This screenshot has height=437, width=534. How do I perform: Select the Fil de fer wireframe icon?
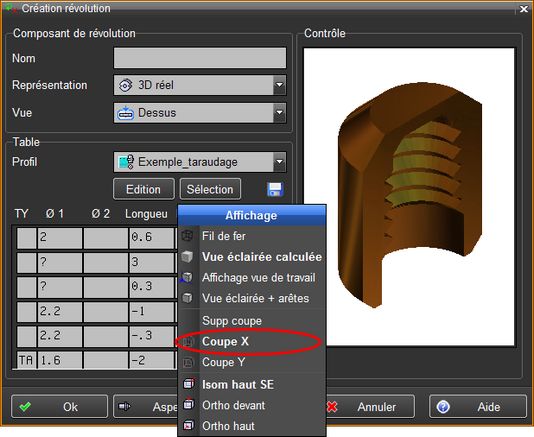(187, 236)
